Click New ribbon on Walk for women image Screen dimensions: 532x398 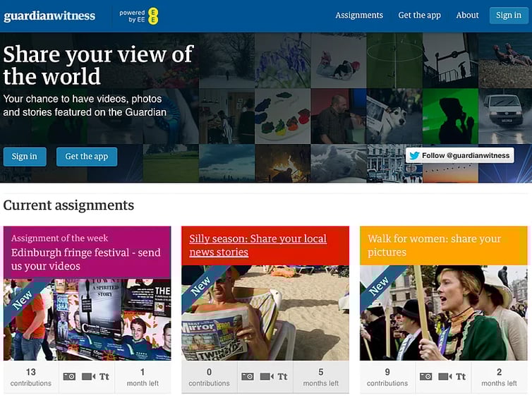point(378,287)
